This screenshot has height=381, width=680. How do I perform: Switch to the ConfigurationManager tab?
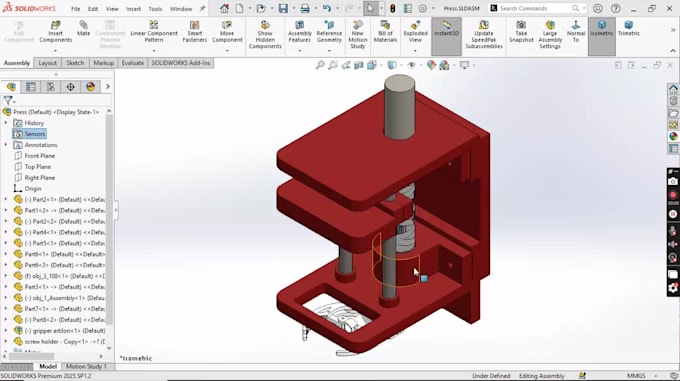[51, 87]
